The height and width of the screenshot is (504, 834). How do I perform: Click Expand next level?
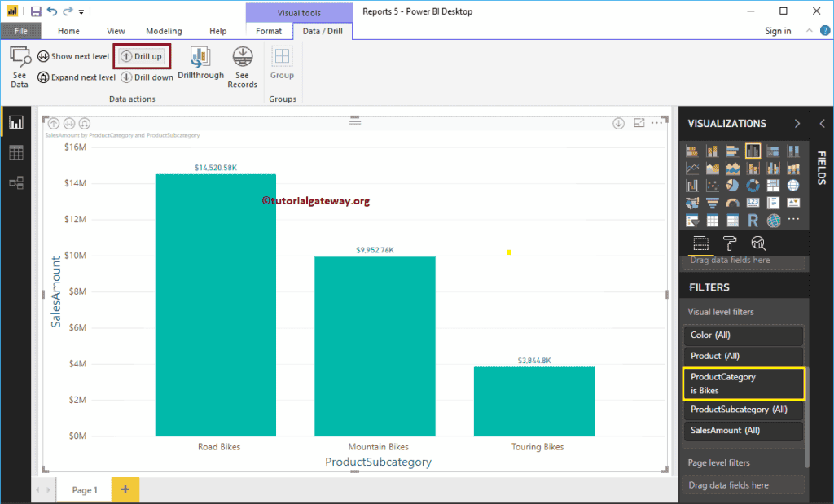pyautogui.click(x=77, y=77)
